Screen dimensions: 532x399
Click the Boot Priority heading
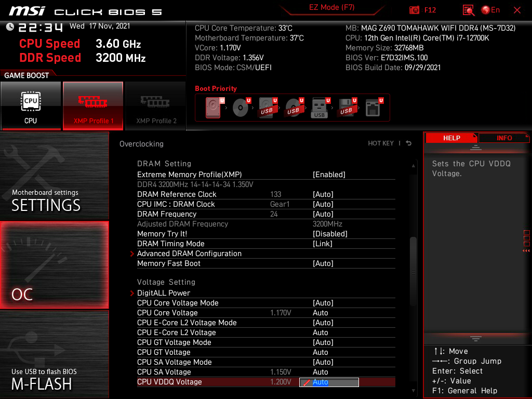(x=216, y=88)
